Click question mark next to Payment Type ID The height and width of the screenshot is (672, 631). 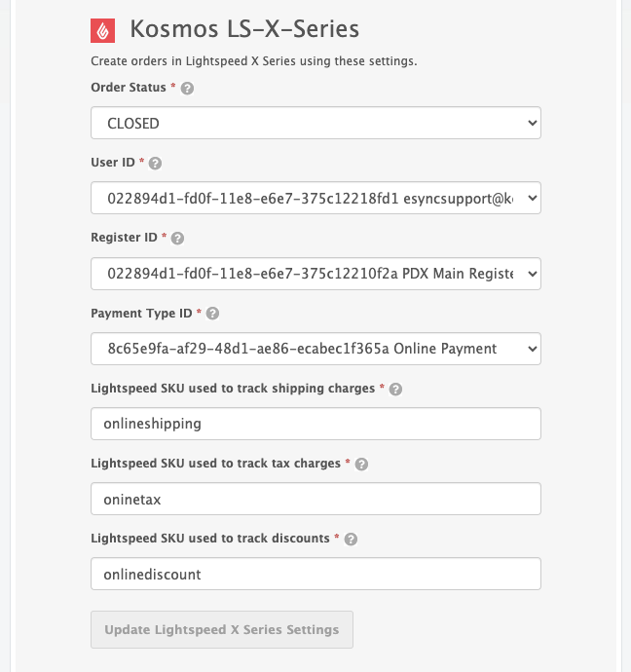[212, 314]
